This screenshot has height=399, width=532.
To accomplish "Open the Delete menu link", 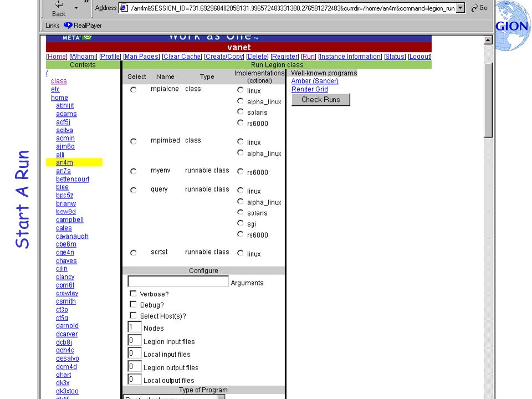I will click(257, 57).
